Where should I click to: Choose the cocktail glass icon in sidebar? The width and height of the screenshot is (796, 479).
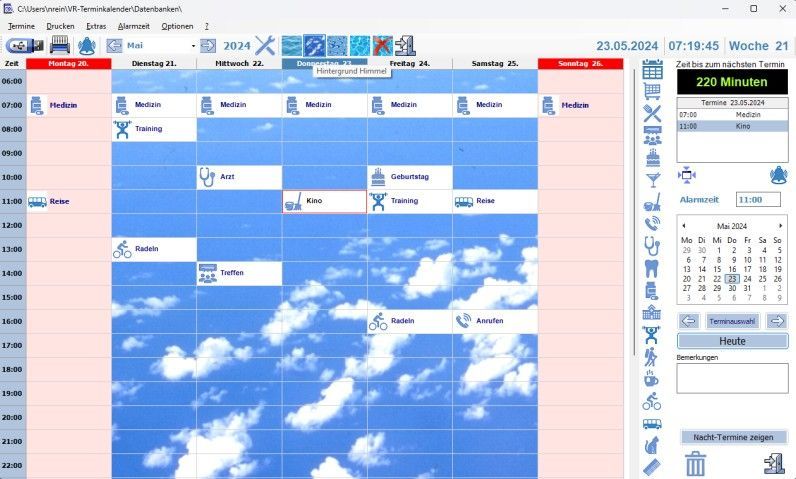point(652,179)
